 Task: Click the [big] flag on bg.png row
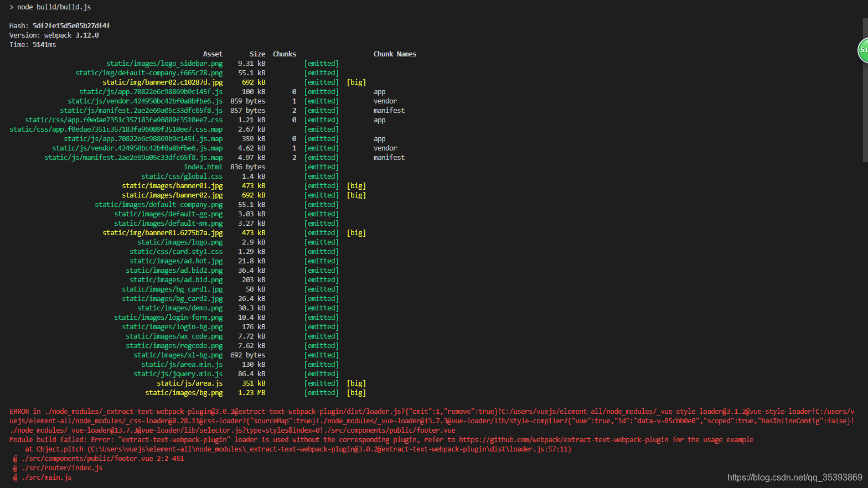tap(356, 393)
